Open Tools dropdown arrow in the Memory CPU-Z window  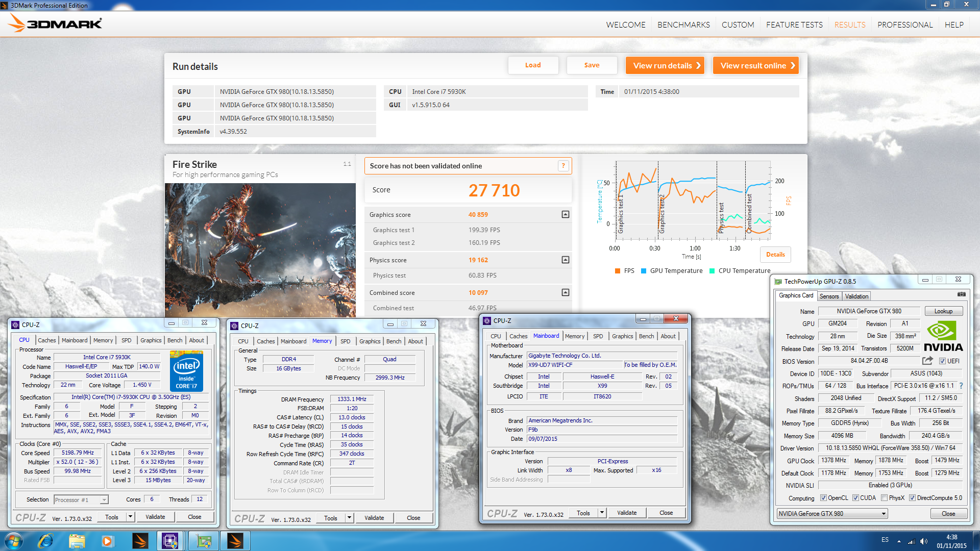(349, 518)
